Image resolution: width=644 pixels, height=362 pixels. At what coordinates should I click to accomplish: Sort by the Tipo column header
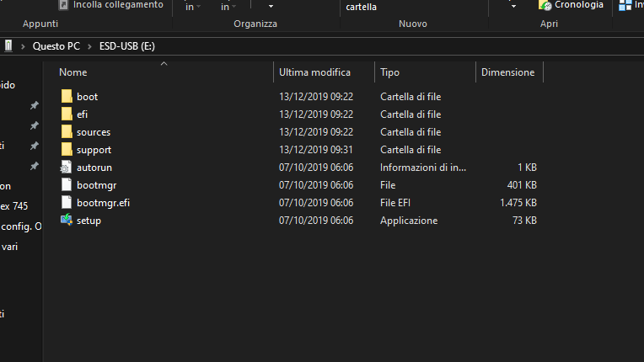click(x=389, y=72)
